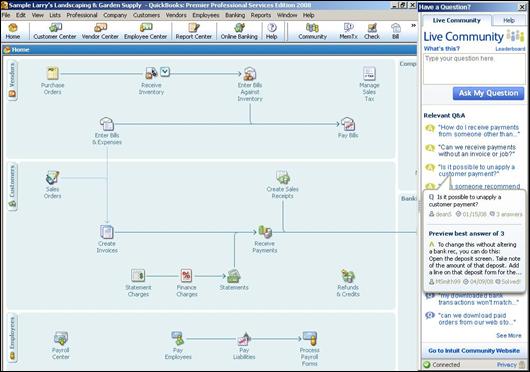Open Pay Employees icon
Image resolution: width=530 pixels, height=372 pixels.
(177, 338)
